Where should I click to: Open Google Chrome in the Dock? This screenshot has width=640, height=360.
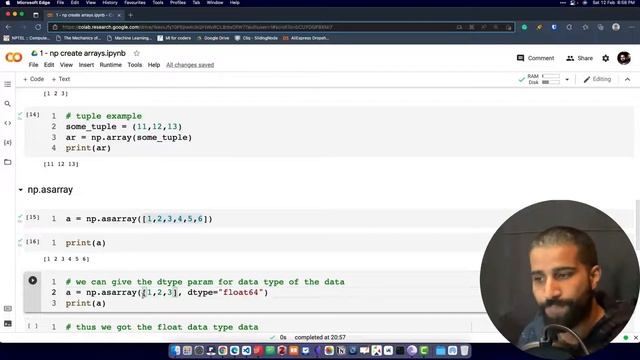(222, 350)
